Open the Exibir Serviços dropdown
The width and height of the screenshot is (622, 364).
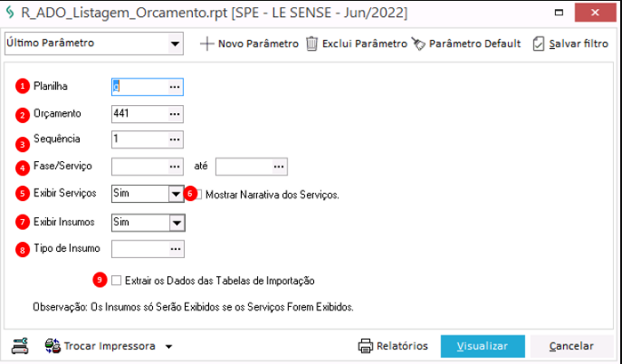click(x=176, y=194)
